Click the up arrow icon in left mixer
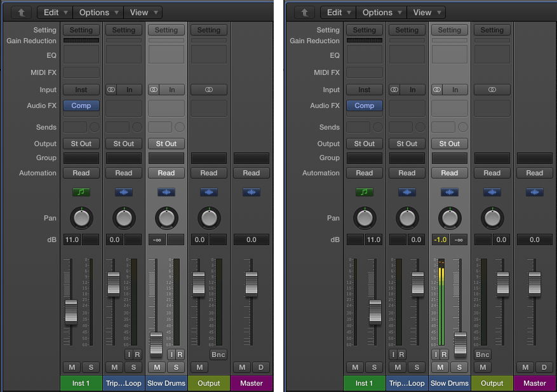 [22, 13]
